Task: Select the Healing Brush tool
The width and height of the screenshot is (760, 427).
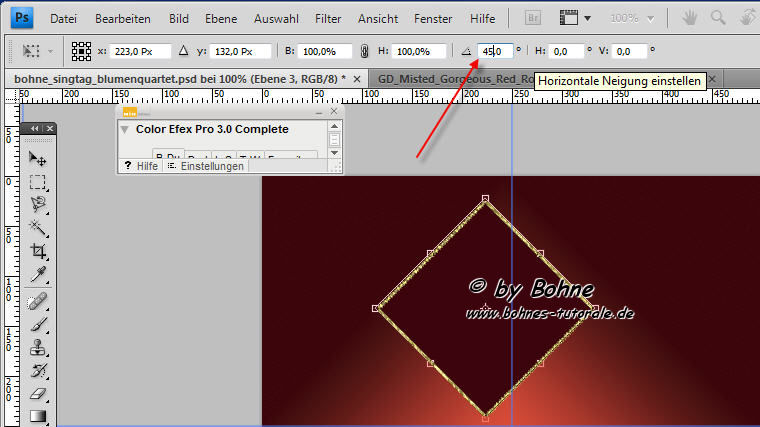Action: coord(38,301)
